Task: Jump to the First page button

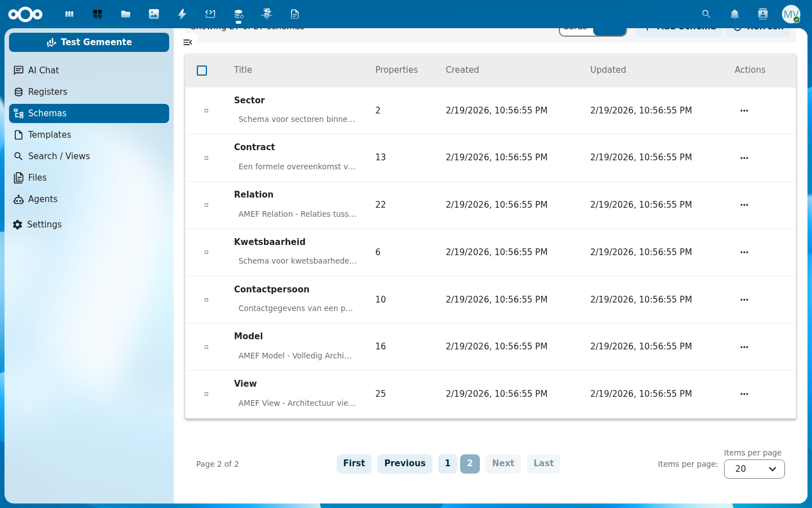Action: coord(354,463)
